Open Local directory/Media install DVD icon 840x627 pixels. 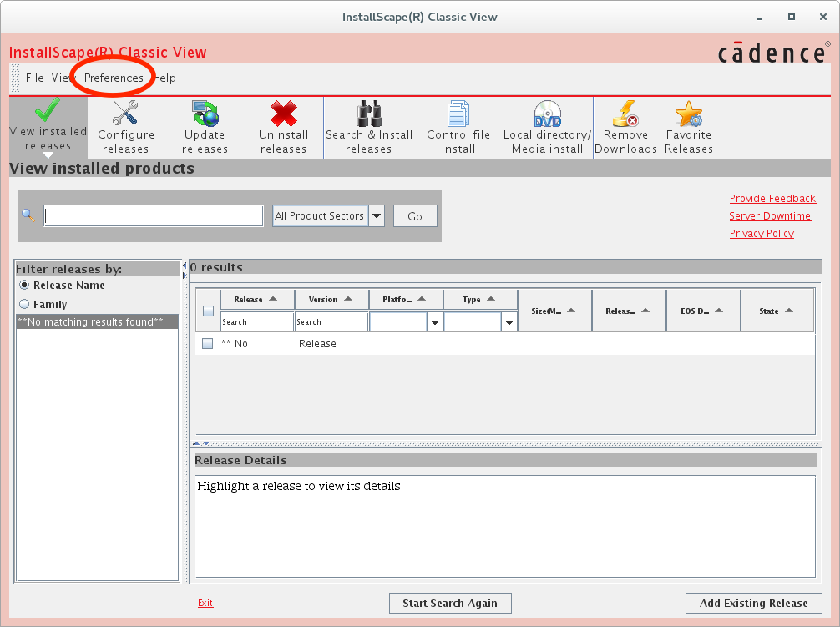(547, 113)
